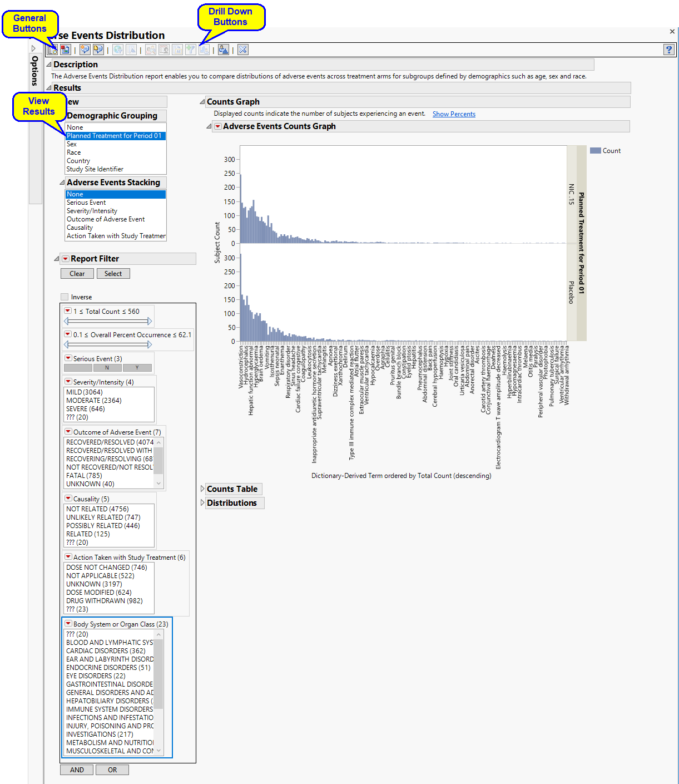Click the bar chart subject drill-down icon
Viewport: 679px width, 784px height.
[x=204, y=50]
